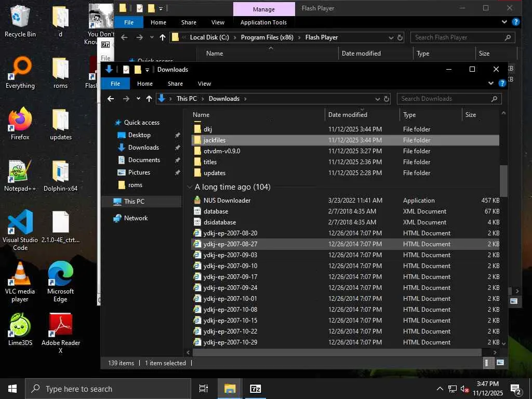Go up one level in Downloads window
This screenshot has height=399, width=532.
149,99
